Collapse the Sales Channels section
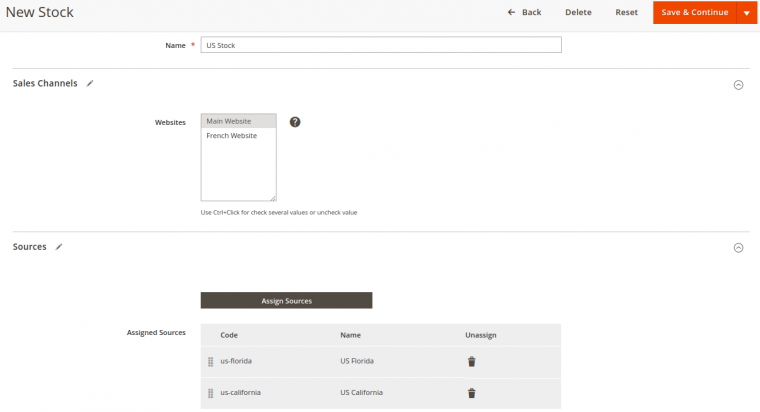This screenshot has width=760, height=412. 739,85
